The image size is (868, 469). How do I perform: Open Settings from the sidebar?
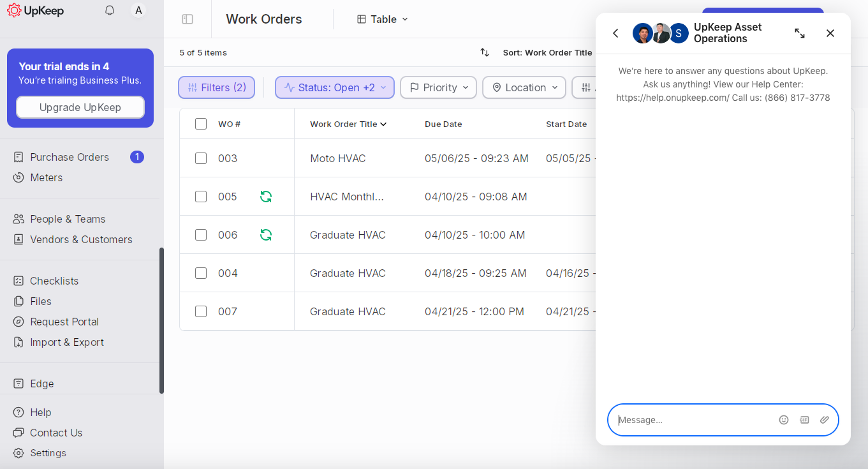48,453
